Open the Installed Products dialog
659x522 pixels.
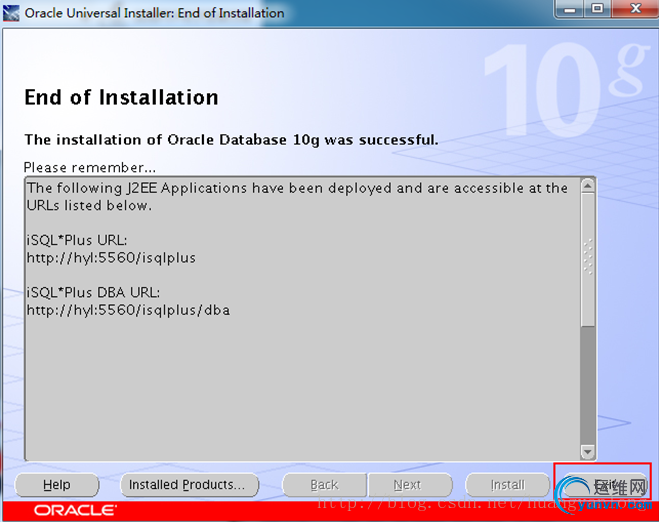pyautogui.click(x=189, y=485)
